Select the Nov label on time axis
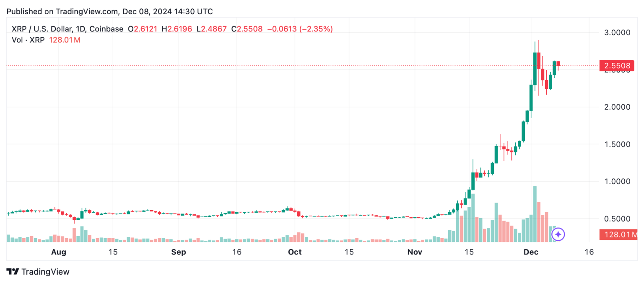The width and height of the screenshot is (644, 283). point(415,252)
